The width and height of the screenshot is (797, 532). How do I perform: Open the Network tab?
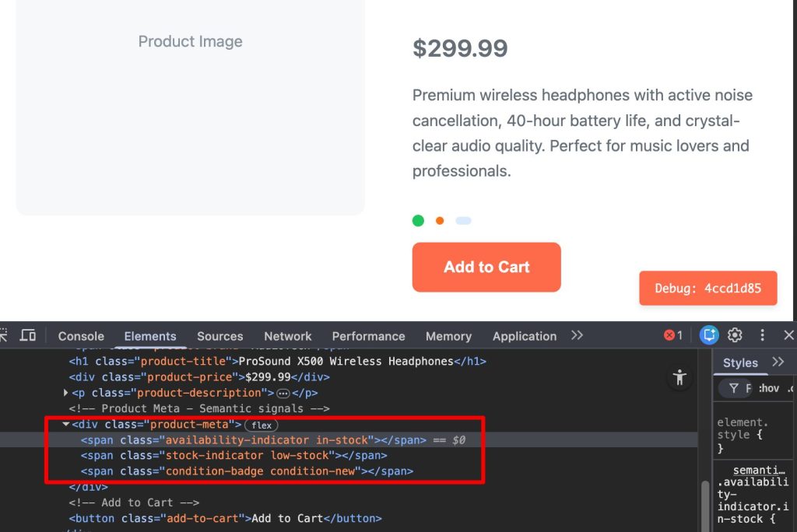(x=287, y=336)
